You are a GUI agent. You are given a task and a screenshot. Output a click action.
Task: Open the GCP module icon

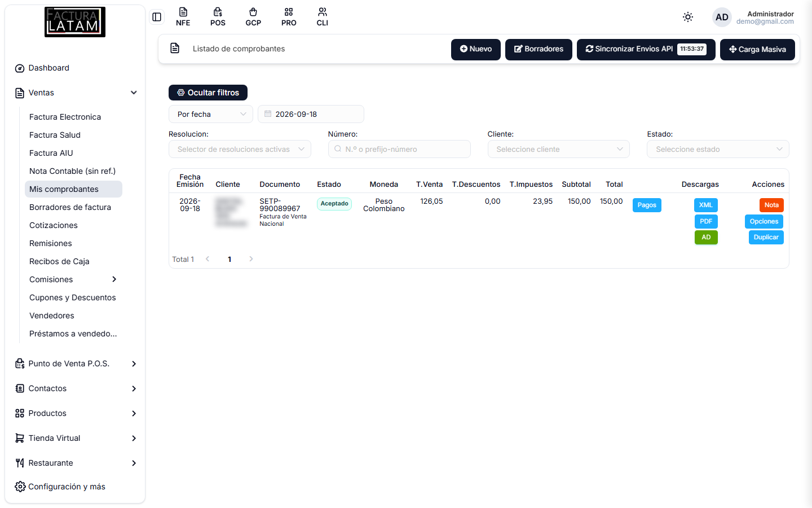point(253,17)
